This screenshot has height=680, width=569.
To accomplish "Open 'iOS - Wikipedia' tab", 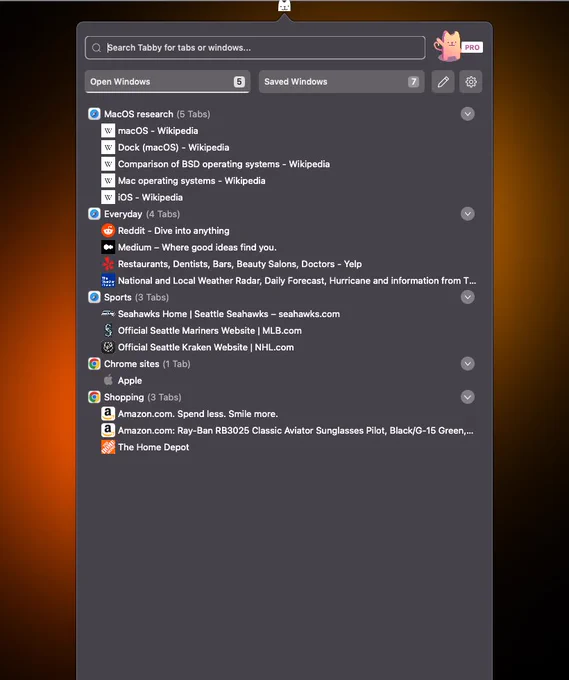I will tap(150, 197).
